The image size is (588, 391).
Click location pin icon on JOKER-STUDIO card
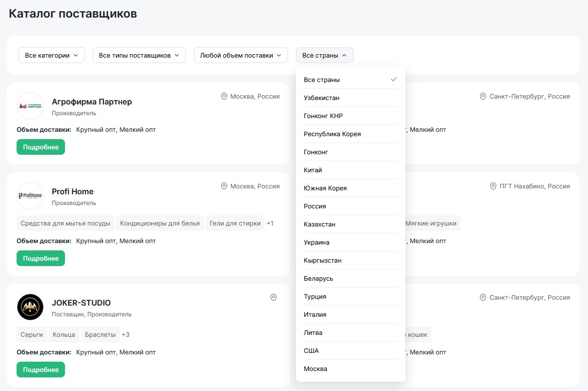click(x=273, y=297)
